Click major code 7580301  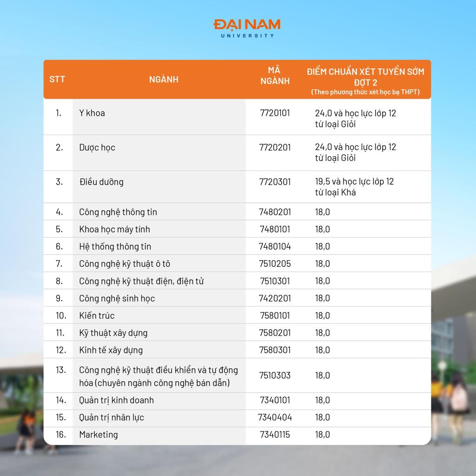pyautogui.click(x=275, y=350)
